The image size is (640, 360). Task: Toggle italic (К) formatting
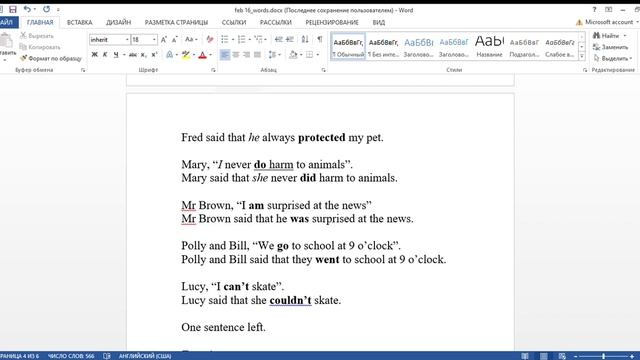(105, 55)
